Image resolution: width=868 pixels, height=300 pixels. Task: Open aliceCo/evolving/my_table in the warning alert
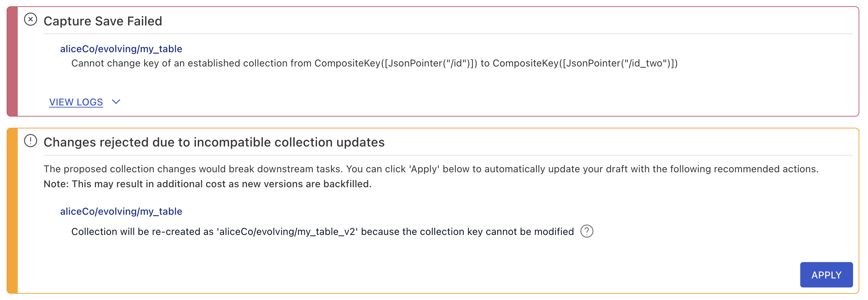121,212
